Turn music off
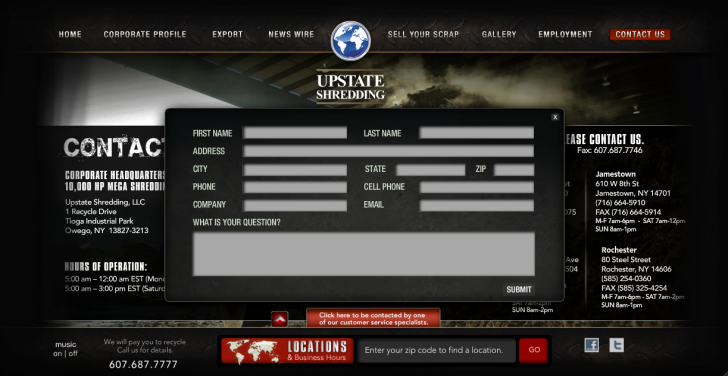The image size is (728, 376). (x=73, y=354)
